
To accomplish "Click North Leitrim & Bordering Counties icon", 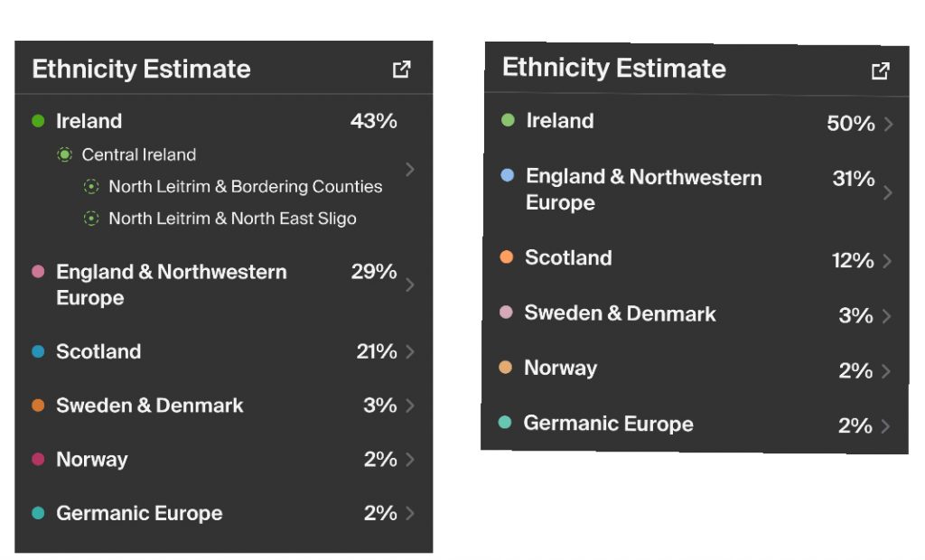I will (x=91, y=187).
